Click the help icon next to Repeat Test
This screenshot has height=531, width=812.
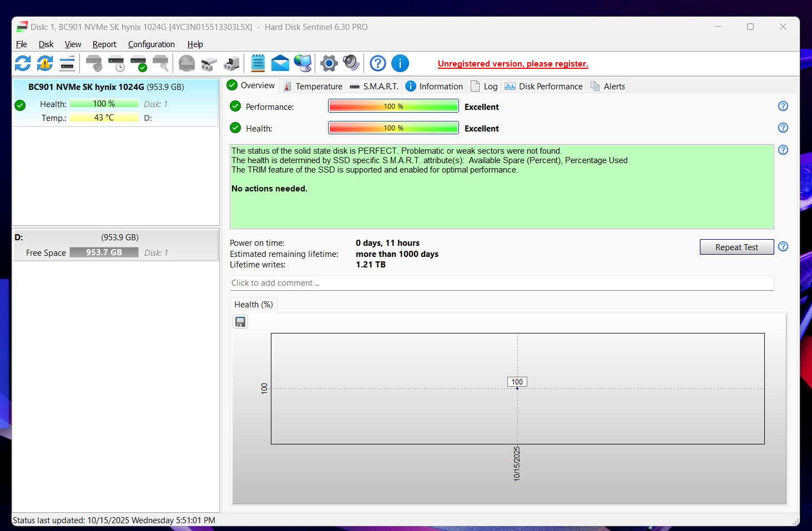tap(783, 246)
